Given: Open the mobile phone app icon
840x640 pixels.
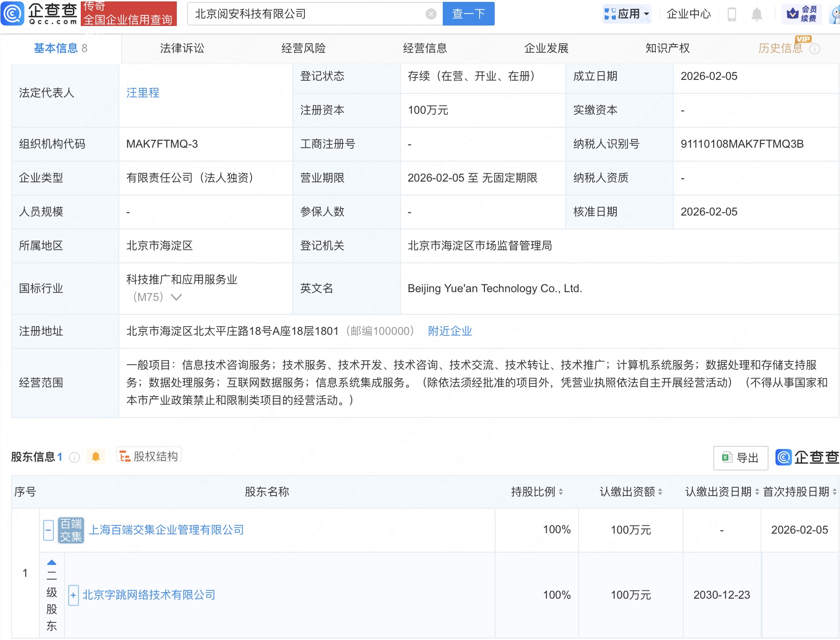Looking at the screenshot, I should pos(731,14).
